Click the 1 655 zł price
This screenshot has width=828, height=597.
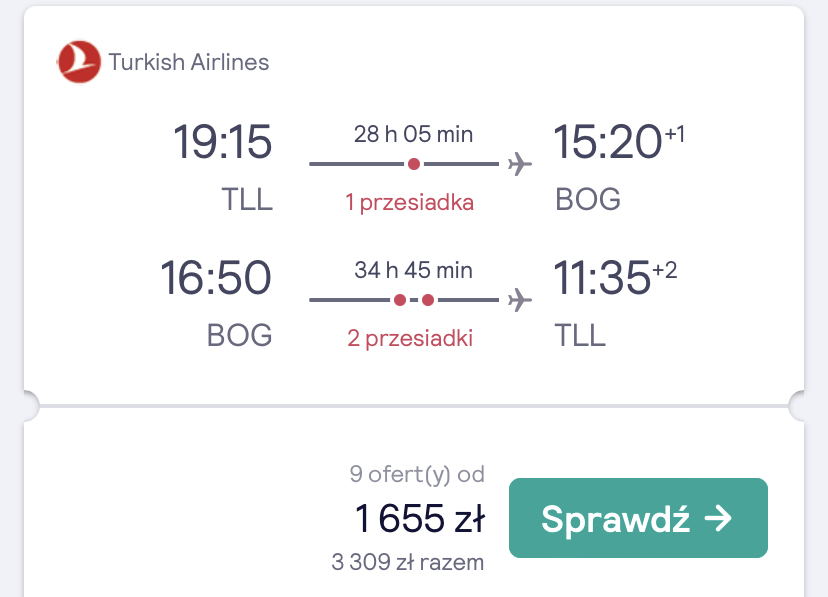coord(419,518)
